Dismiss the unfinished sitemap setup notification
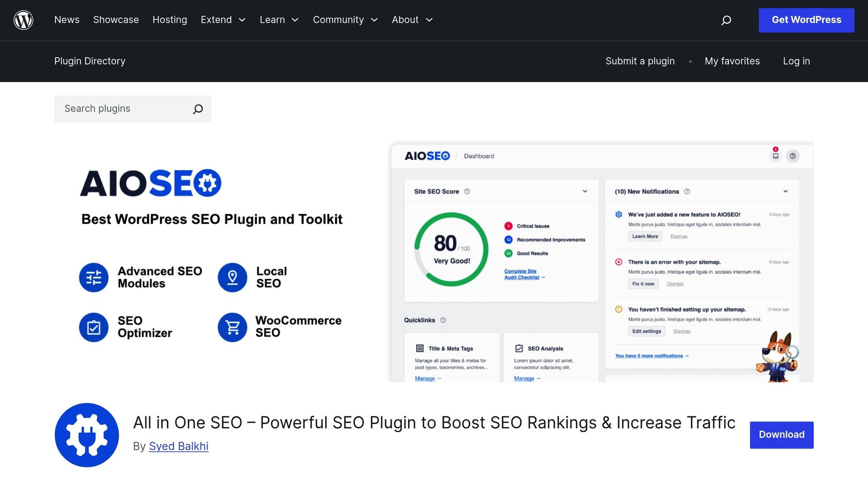This screenshot has width=868, height=488. point(682,332)
